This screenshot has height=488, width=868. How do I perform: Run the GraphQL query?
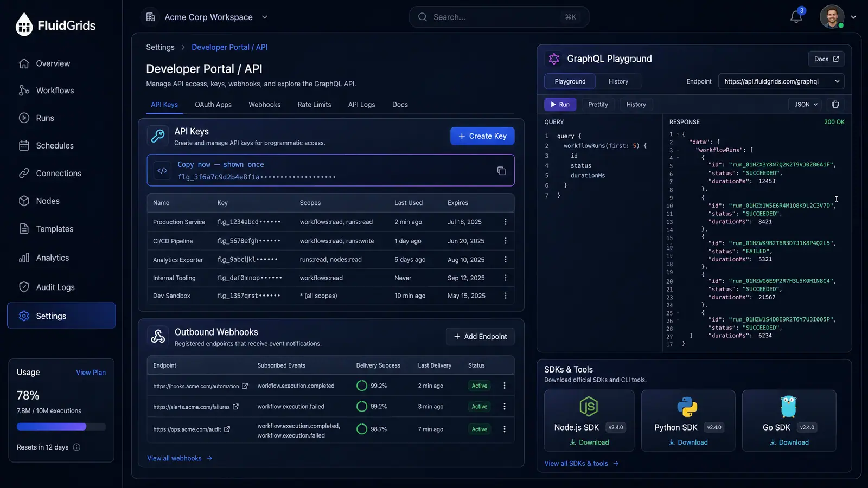click(x=560, y=105)
